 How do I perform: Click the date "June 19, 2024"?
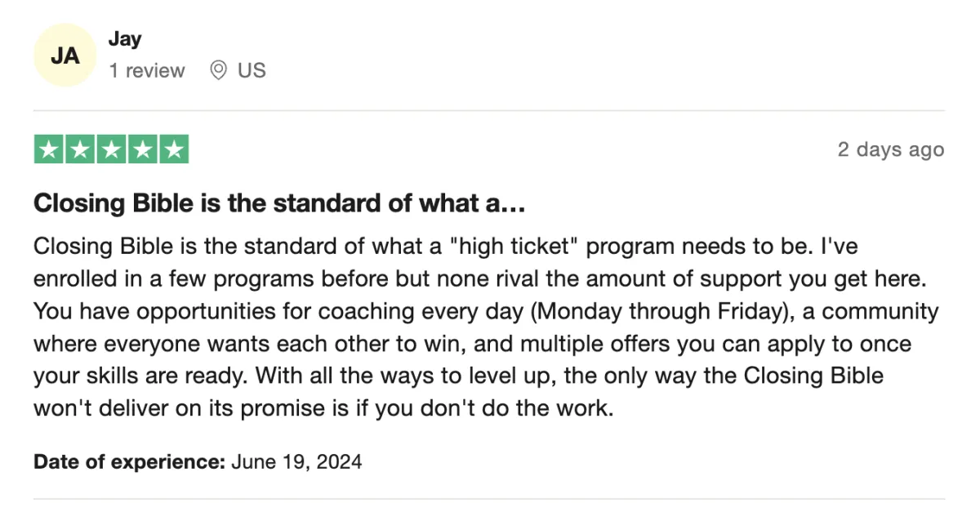(296, 462)
